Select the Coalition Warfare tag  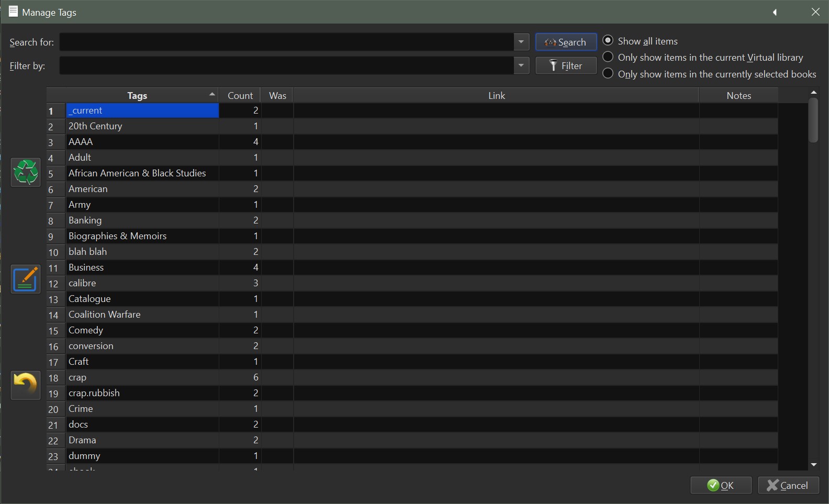click(142, 315)
